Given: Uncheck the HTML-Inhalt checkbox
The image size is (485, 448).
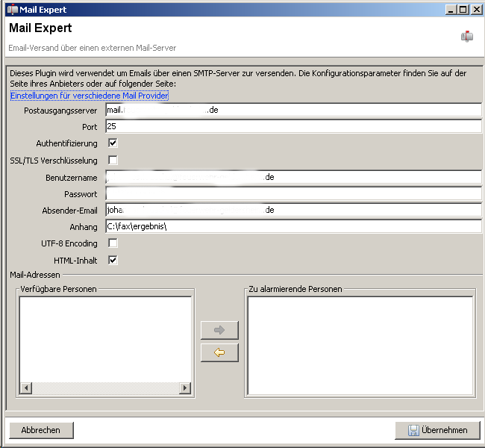Looking at the screenshot, I should point(113,260).
